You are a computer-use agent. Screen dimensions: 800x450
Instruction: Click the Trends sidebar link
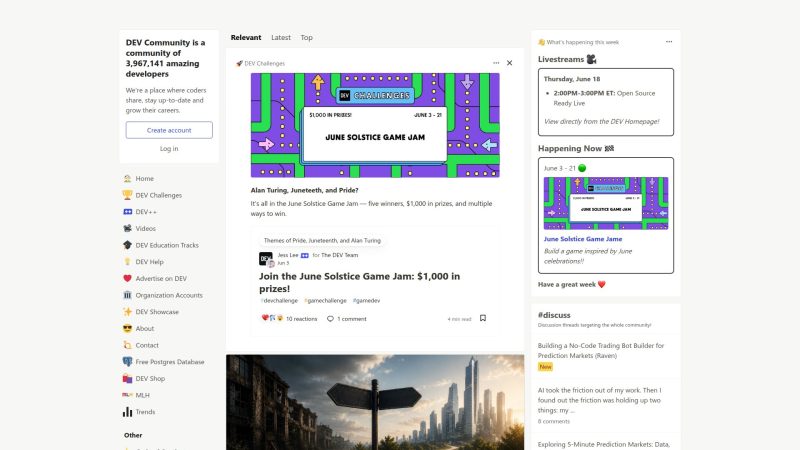(145, 412)
